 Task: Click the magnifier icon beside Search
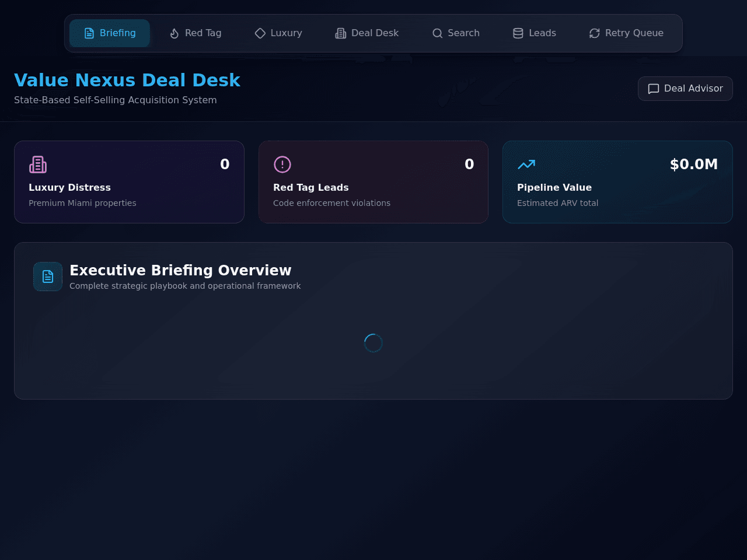(x=438, y=33)
